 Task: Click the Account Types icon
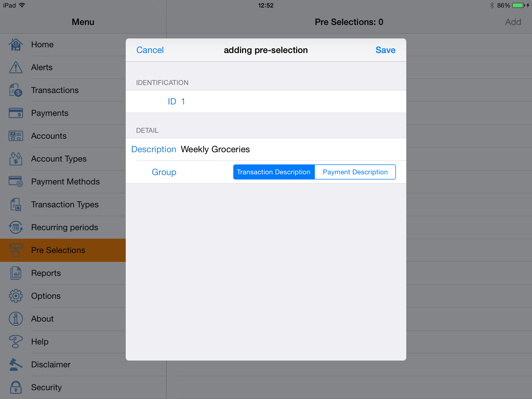pyautogui.click(x=16, y=159)
